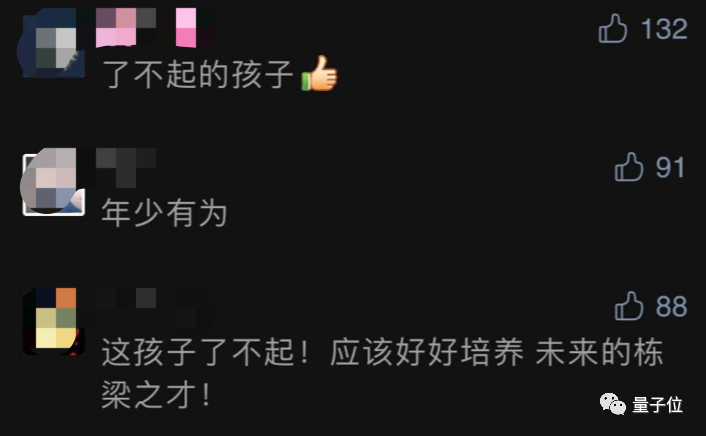
Task: Click the thumbs-up icon beside 91
Action: pos(629,167)
